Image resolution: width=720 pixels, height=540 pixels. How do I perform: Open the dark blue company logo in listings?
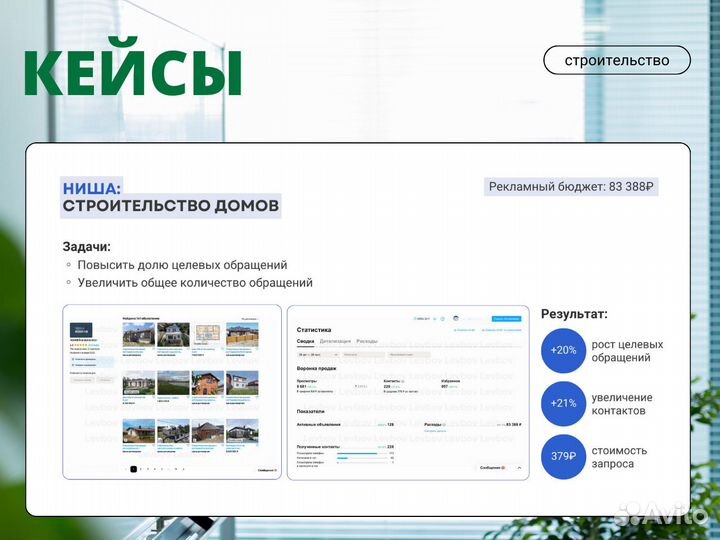pos(81,330)
